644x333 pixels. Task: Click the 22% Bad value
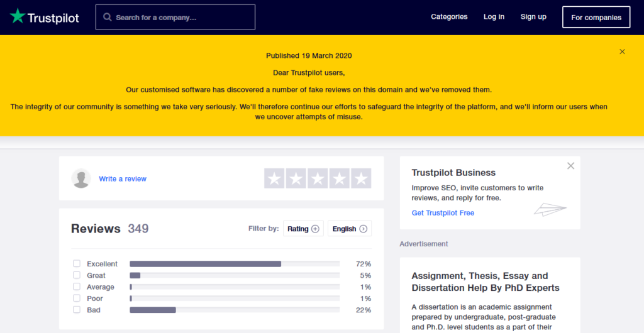point(363,310)
